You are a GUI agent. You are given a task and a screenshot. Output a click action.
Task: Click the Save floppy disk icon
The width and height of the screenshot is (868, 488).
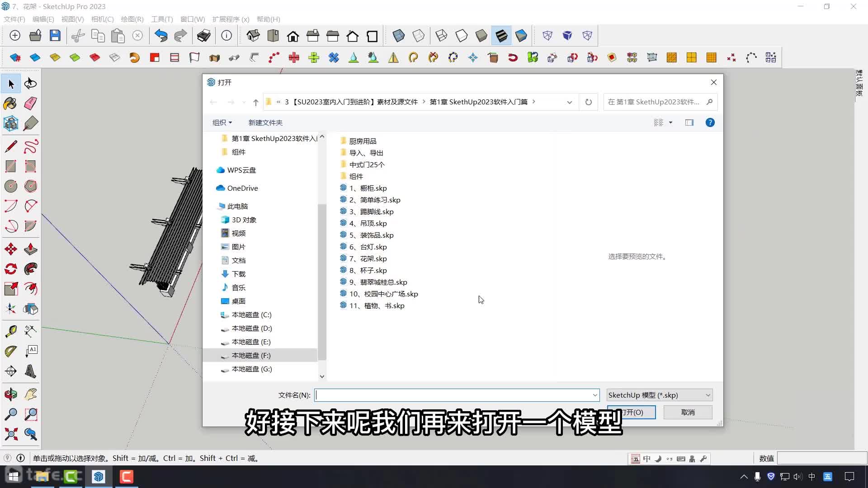pos(55,36)
